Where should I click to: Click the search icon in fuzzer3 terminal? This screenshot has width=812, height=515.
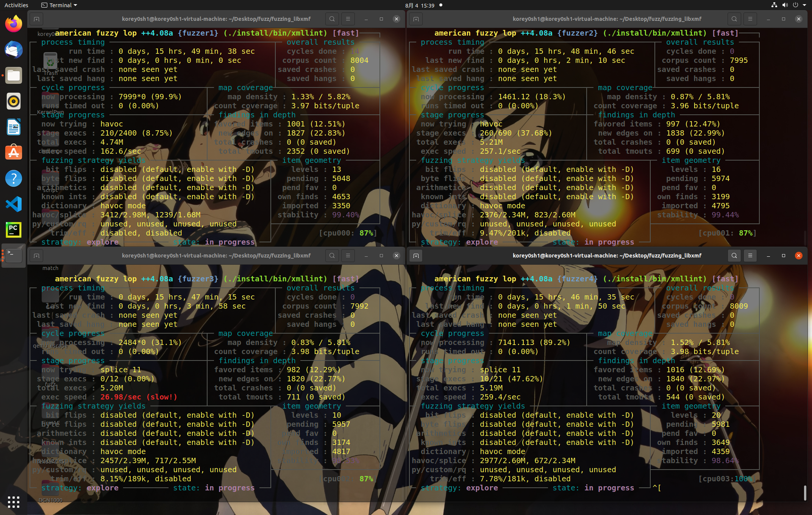click(x=332, y=256)
